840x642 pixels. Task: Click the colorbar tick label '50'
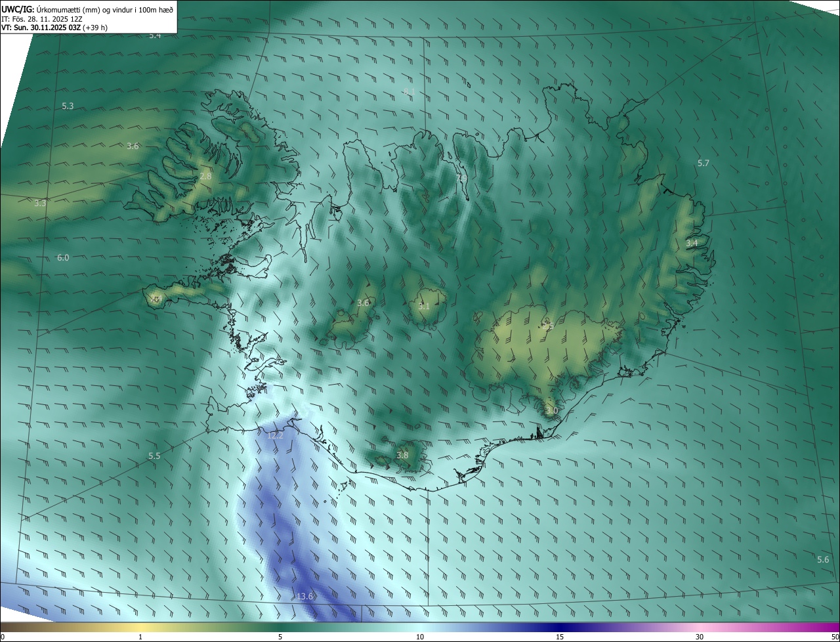835,637
